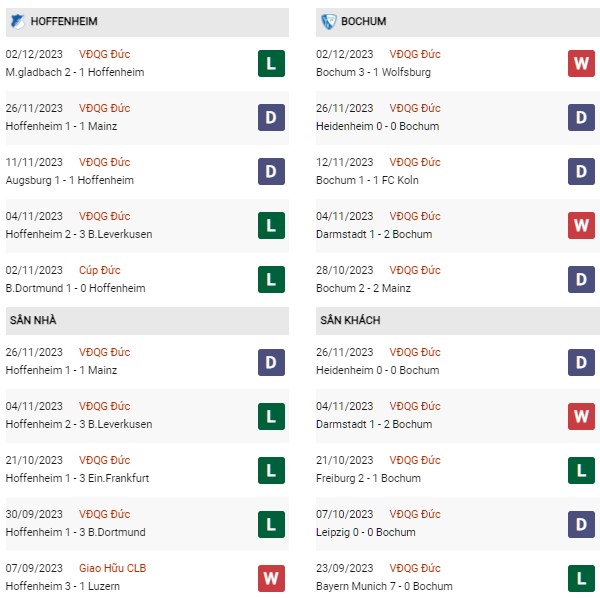Image resolution: width=600 pixels, height=598 pixels.
Task: Open BOCHUM team header
Action: [x=458, y=22]
